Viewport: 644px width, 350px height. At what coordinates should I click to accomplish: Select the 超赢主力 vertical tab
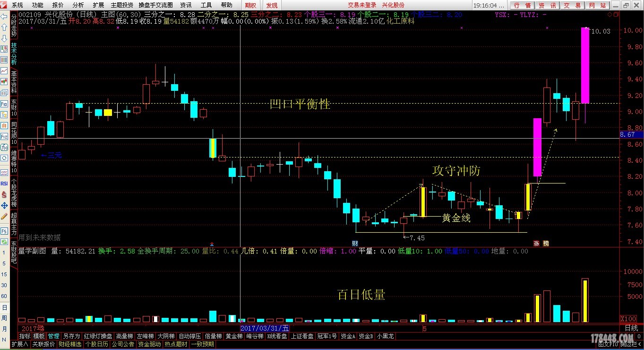(14, 225)
